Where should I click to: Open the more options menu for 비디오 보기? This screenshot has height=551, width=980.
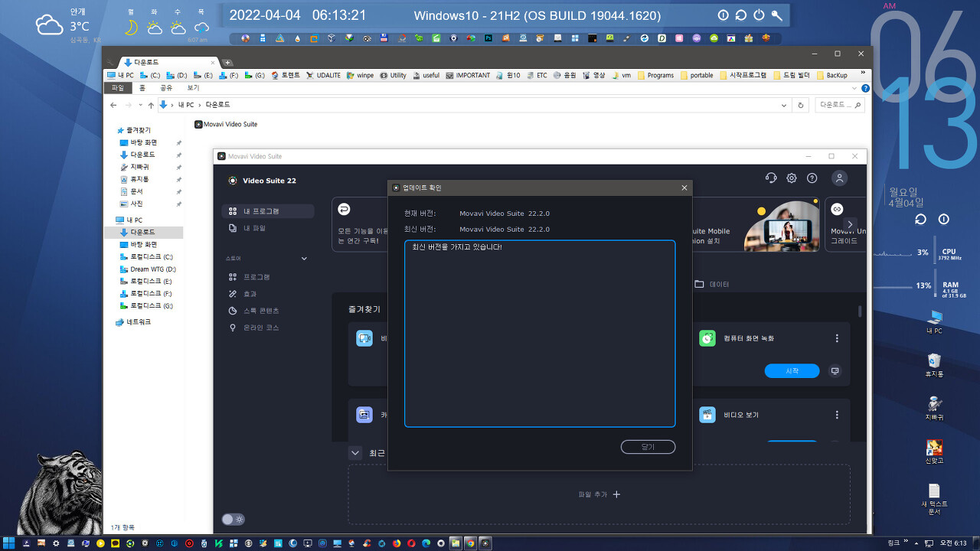click(837, 415)
